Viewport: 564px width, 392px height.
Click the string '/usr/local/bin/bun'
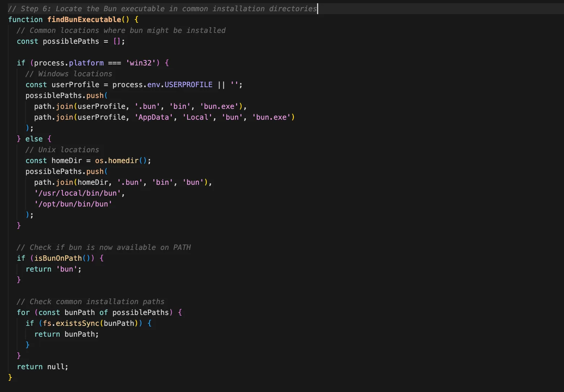click(77, 193)
